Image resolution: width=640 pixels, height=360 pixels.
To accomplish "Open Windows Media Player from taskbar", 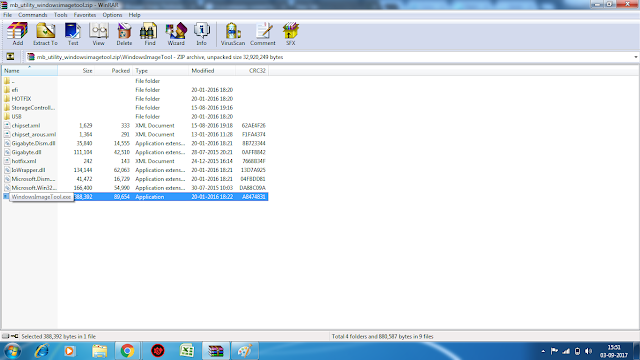I will click(x=69, y=351).
